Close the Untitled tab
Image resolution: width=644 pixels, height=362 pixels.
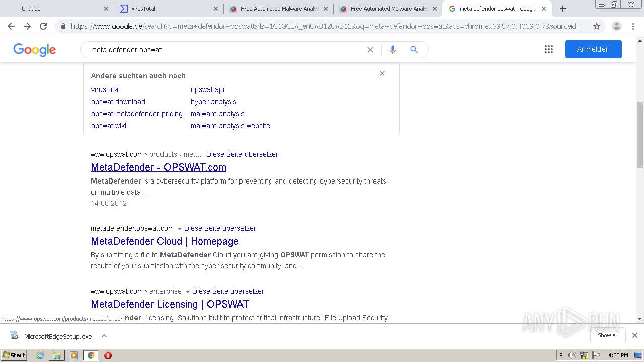click(x=106, y=9)
